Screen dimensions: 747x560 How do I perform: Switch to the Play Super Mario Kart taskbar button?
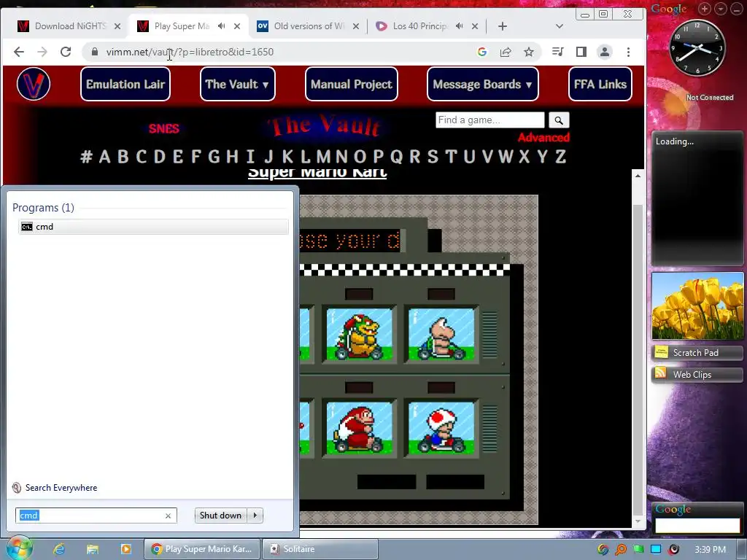202,549
